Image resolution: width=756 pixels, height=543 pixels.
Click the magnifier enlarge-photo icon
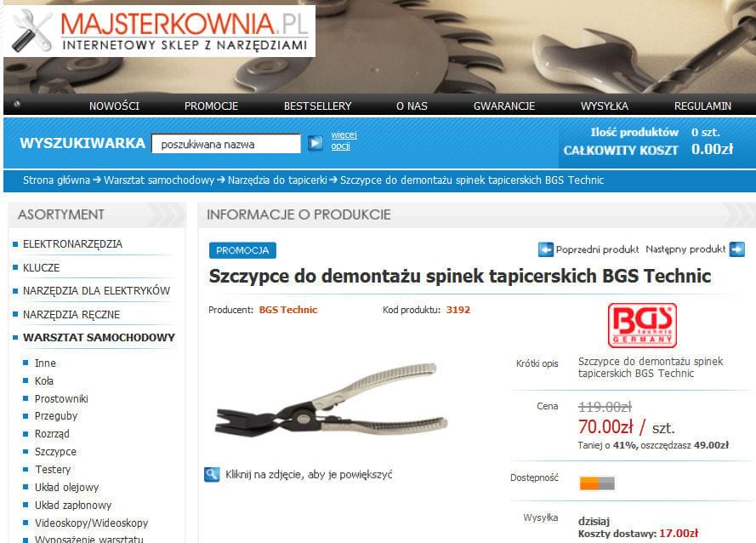pos(212,474)
